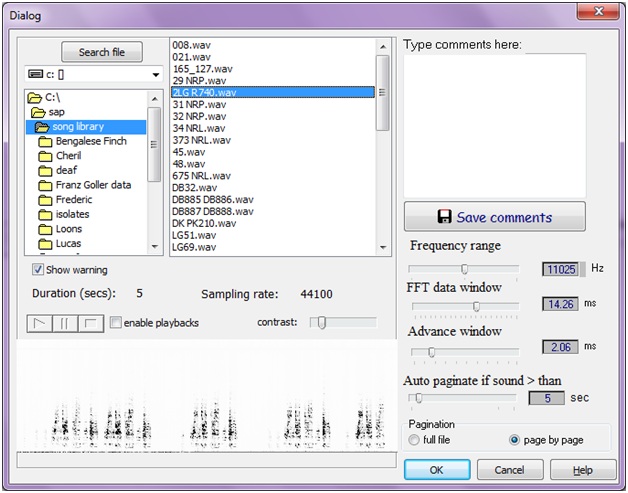This screenshot has width=628, height=493.
Task: Click the Franz Goller data folder icon
Action: [45, 185]
